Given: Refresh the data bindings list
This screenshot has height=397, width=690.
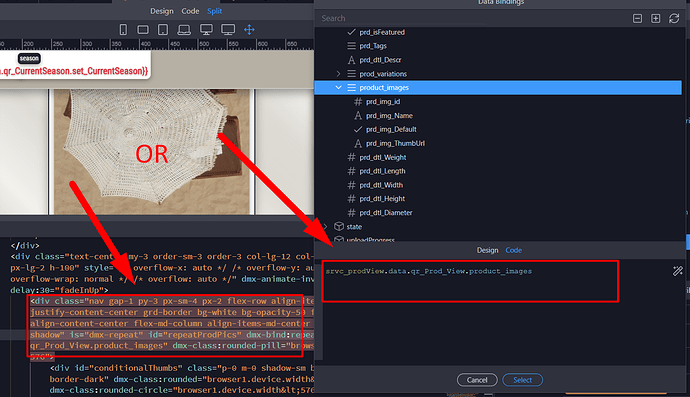Looking at the screenshot, I should pos(674,18).
